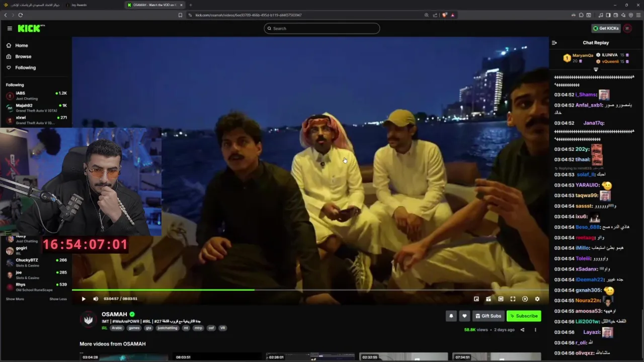Select the VR tag
This screenshot has width=644, height=362.
pos(222,328)
